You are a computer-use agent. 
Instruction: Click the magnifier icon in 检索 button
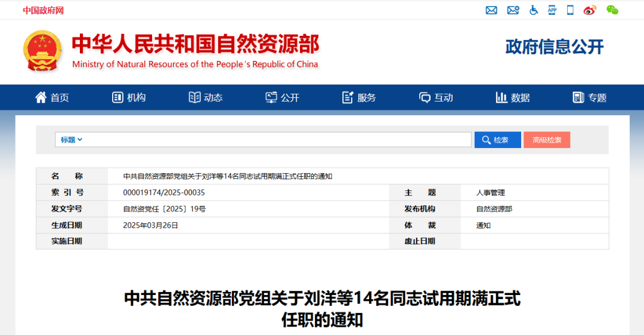point(487,140)
